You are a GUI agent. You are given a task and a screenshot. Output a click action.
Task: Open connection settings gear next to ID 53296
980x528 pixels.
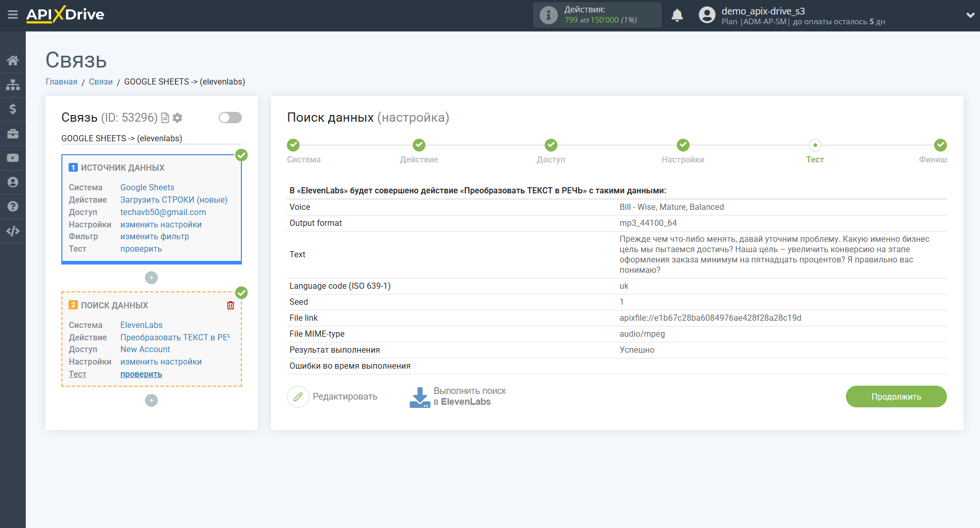[x=177, y=118]
